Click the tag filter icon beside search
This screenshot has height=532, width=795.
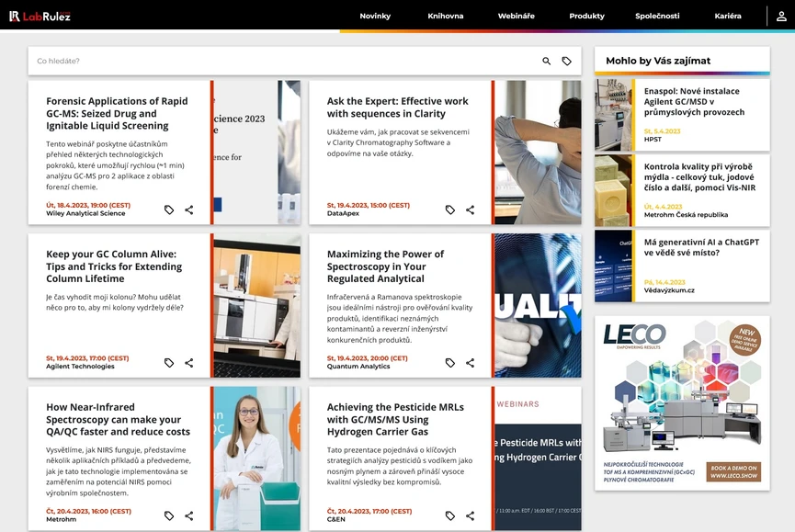coord(567,59)
